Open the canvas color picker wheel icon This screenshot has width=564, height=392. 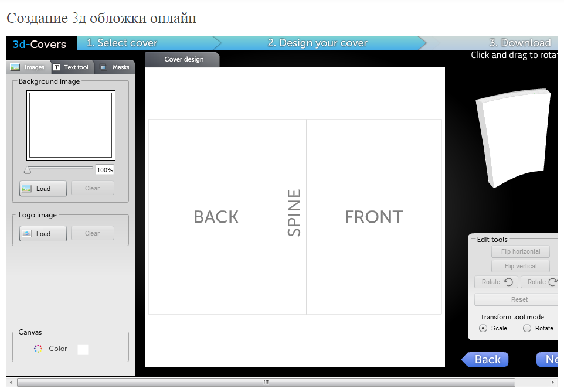click(x=38, y=349)
